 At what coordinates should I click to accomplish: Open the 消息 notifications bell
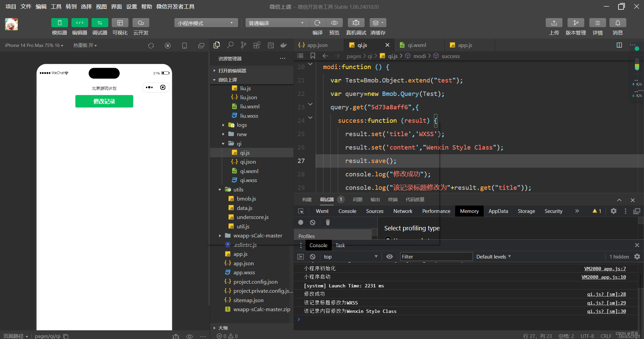pos(618,23)
